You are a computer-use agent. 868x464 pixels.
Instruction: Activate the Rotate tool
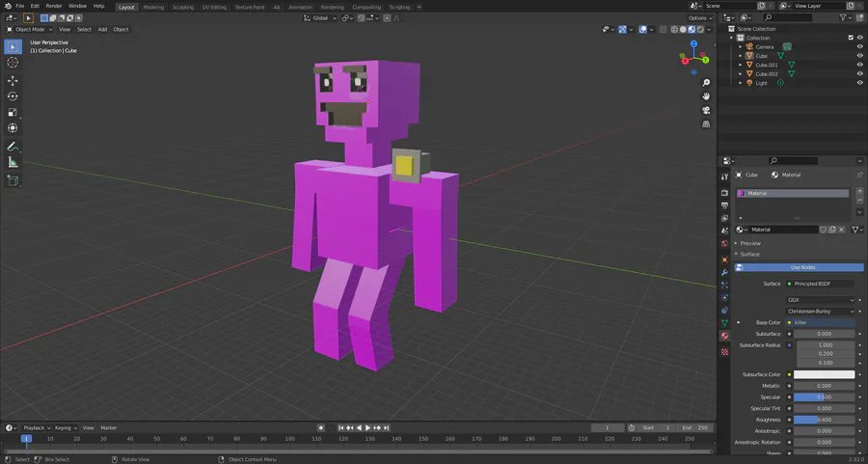click(x=13, y=96)
